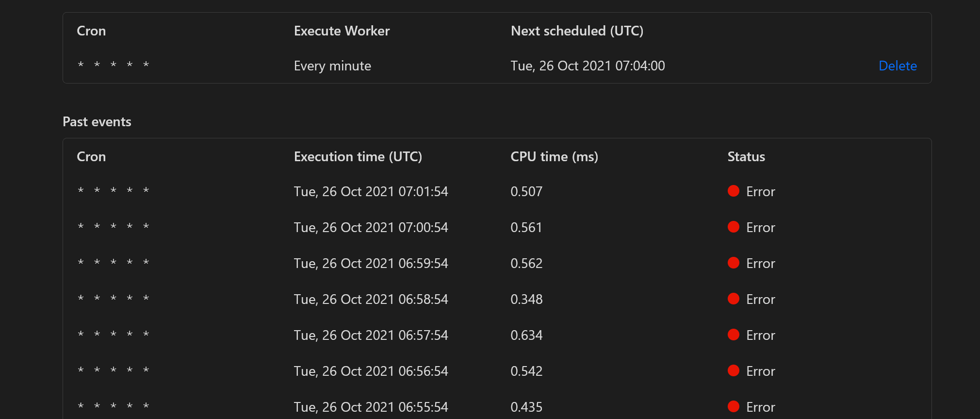Select the Error status dot on the 06:56:54 row
This screenshot has width=980, height=419.
click(x=733, y=370)
